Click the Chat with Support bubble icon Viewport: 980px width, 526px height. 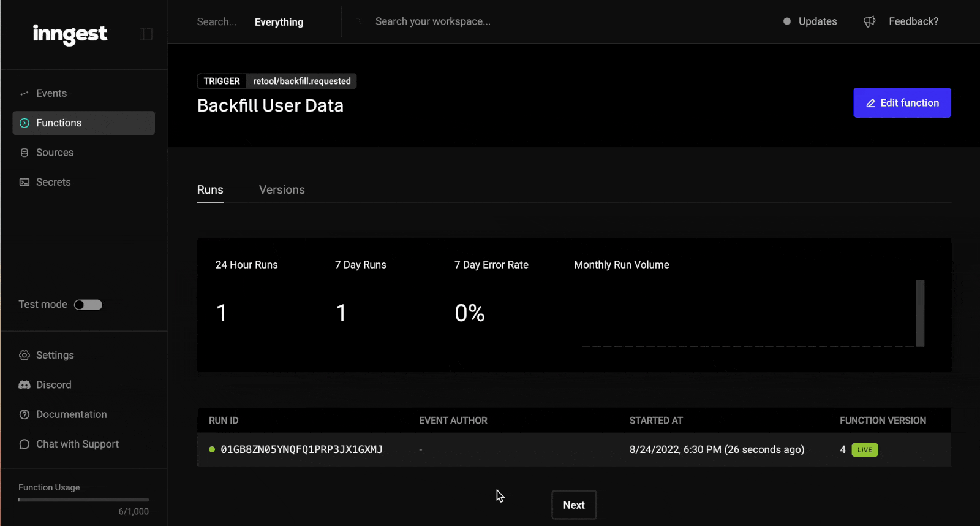(24, 444)
